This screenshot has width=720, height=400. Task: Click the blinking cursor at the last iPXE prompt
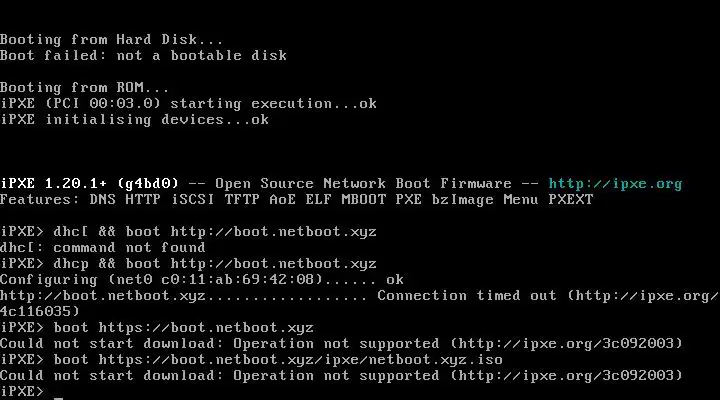pos(58,398)
